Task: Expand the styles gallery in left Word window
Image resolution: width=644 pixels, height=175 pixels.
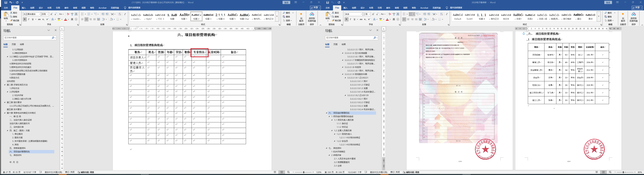Action: tap(277, 16)
